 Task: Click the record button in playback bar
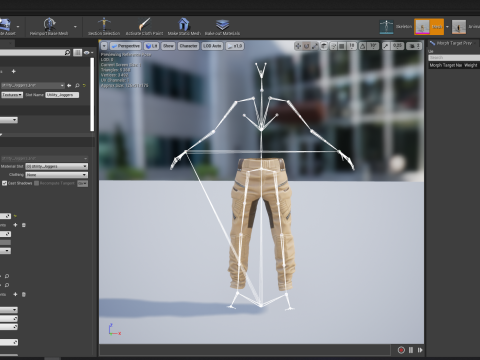(401, 350)
